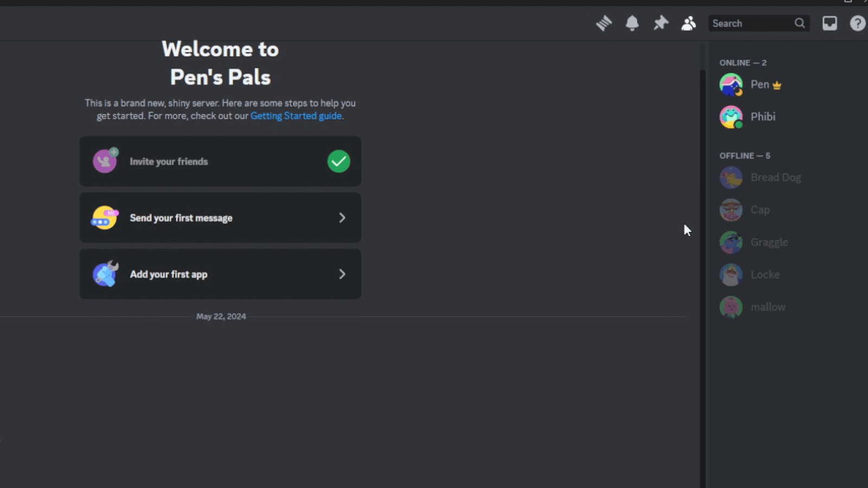The width and height of the screenshot is (868, 488).
Task: Open the Getting Started guide link
Action: click(x=296, y=116)
